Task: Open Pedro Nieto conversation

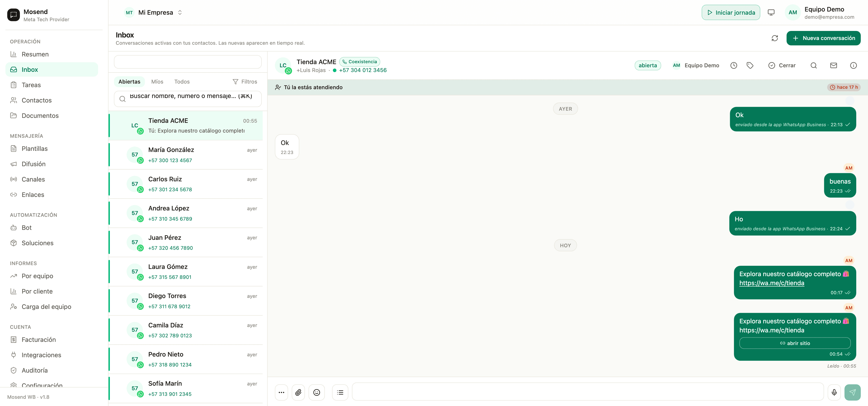Action: coord(186,359)
